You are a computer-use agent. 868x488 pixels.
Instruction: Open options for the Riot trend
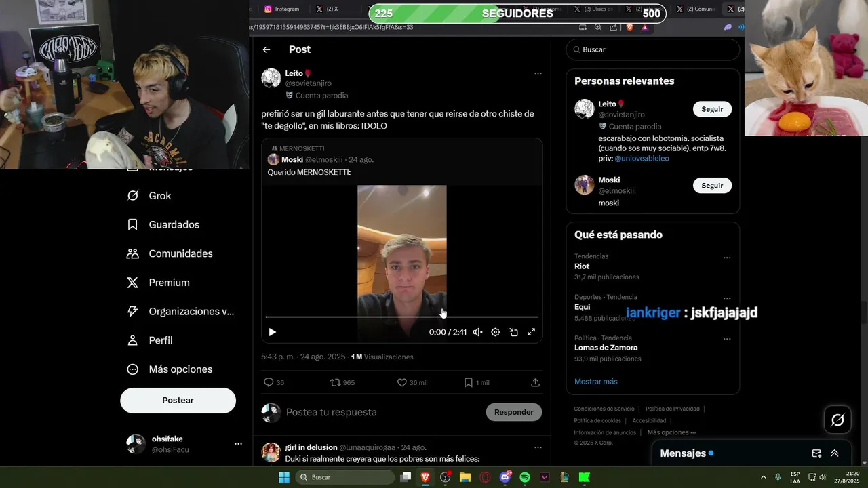tap(727, 258)
